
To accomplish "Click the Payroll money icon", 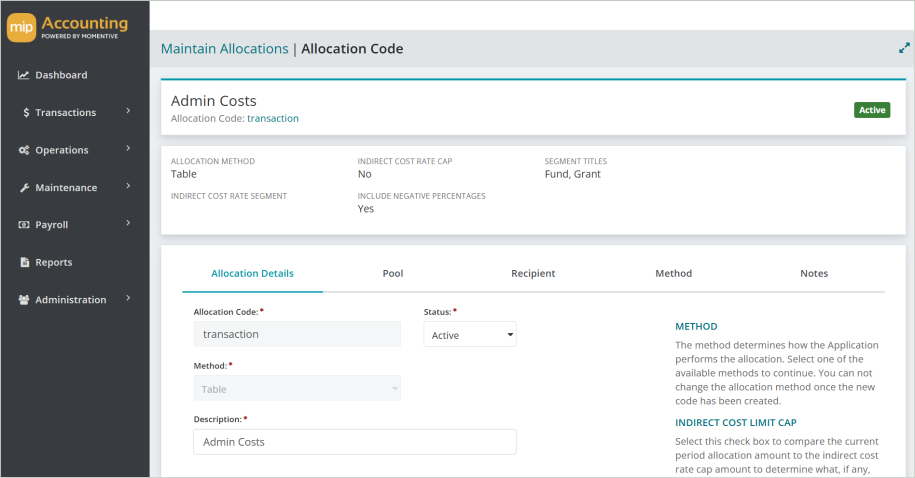I will tap(24, 225).
